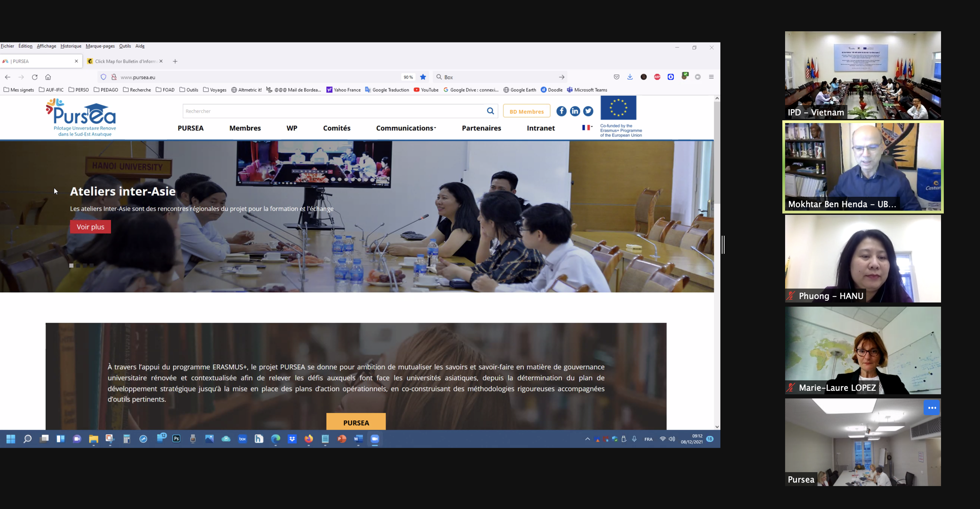The width and height of the screenshot is (980, 509).
Task: Open the PURSEA Facebook page icon
Action: [561, 111]
